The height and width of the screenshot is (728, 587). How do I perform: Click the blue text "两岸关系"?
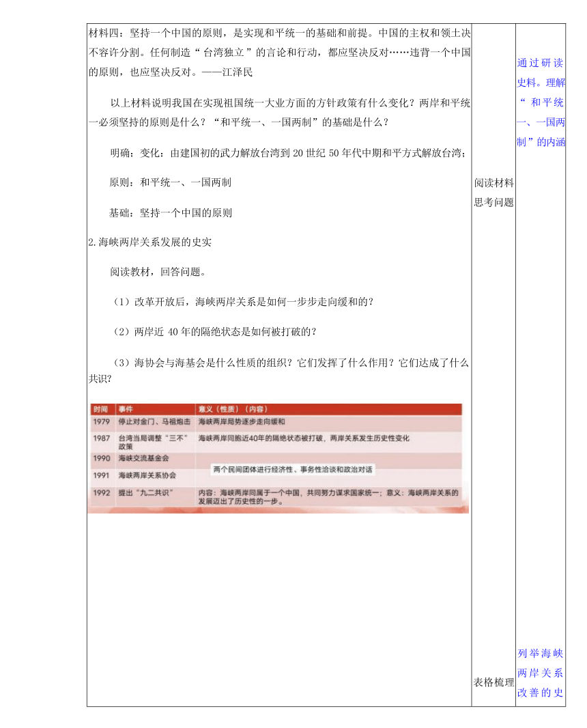click(541, 673)
